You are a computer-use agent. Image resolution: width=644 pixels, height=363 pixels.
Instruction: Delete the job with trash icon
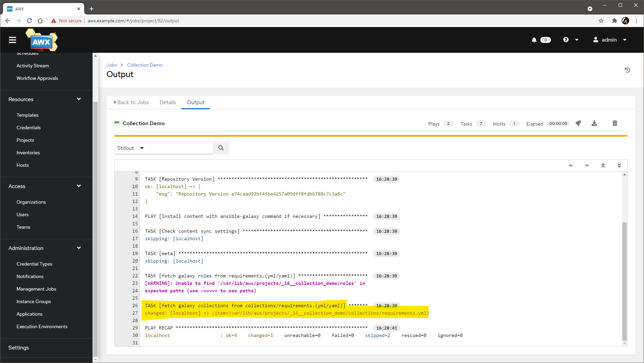click(615, 123)
